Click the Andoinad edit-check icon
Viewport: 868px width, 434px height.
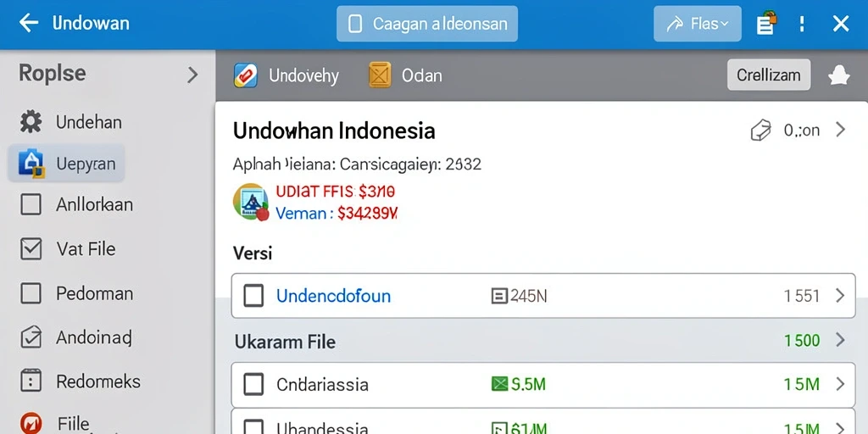[31, 337]
